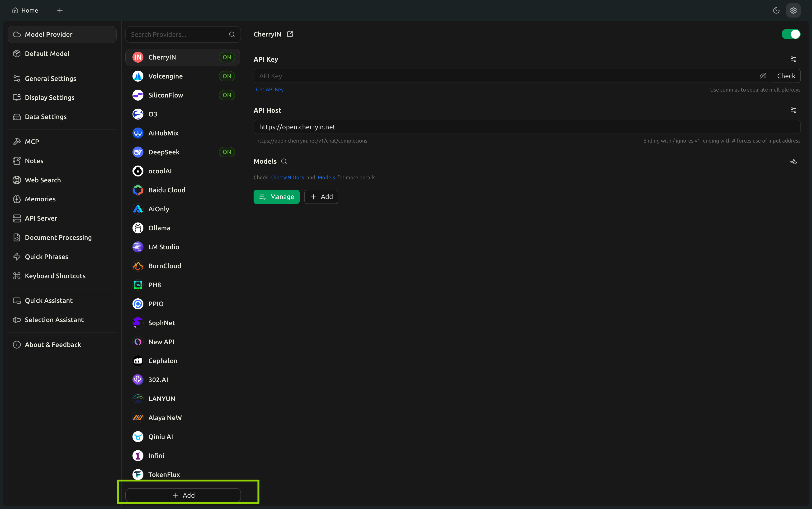Add a new provider at list bottom
Image resolution: width=812 pixels, height=509 pixels.
pos(183,495)
